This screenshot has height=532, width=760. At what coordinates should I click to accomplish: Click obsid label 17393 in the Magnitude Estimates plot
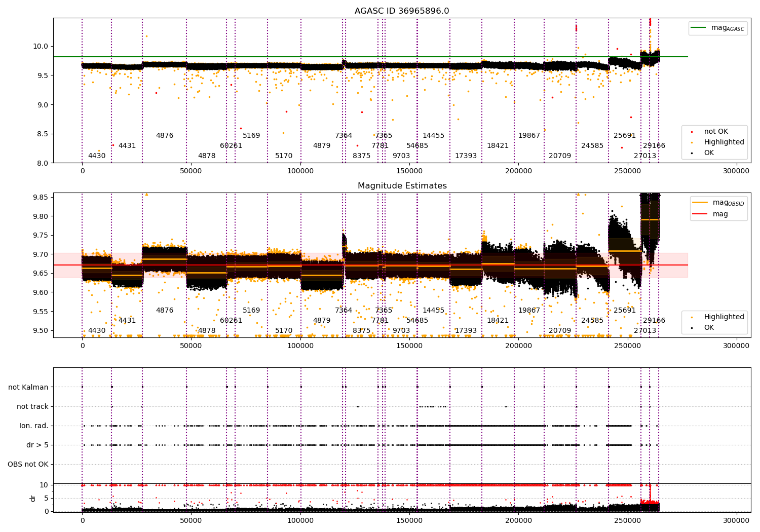coord(466,331)
